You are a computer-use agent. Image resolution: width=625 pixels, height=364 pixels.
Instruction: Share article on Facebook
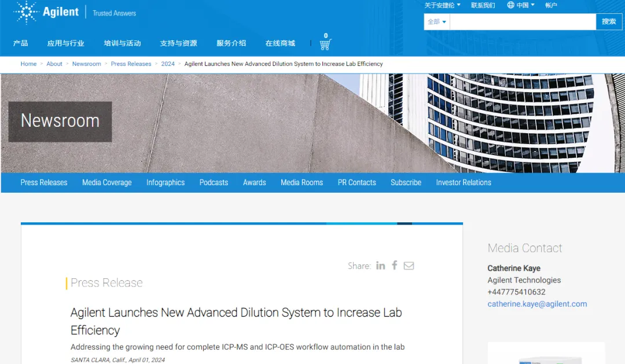[395, 266]
